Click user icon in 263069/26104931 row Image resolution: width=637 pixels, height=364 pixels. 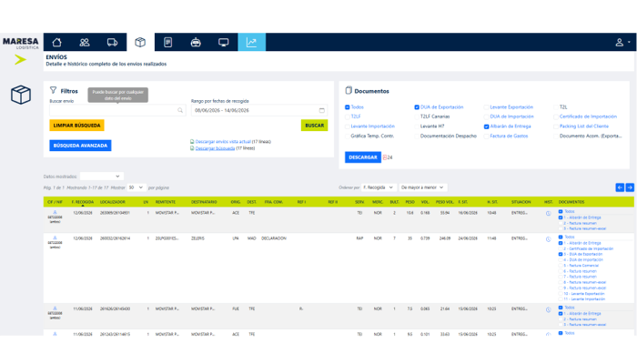click(x=55, y=212)
